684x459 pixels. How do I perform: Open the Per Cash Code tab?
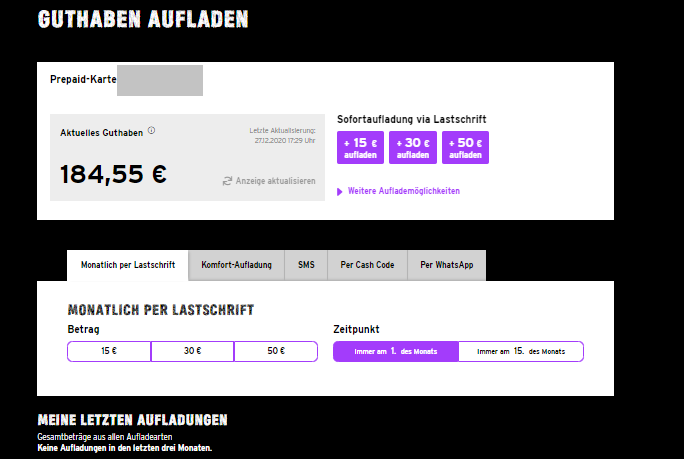tap(367, 265)
